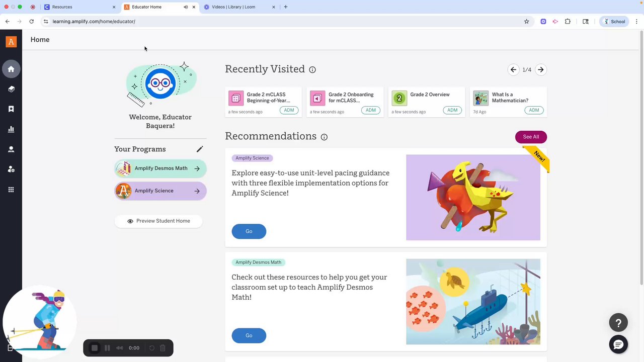Open What Is a Mathematician? card
The width and height of the screenshot is (644, 362).
(x=508, y=102)
